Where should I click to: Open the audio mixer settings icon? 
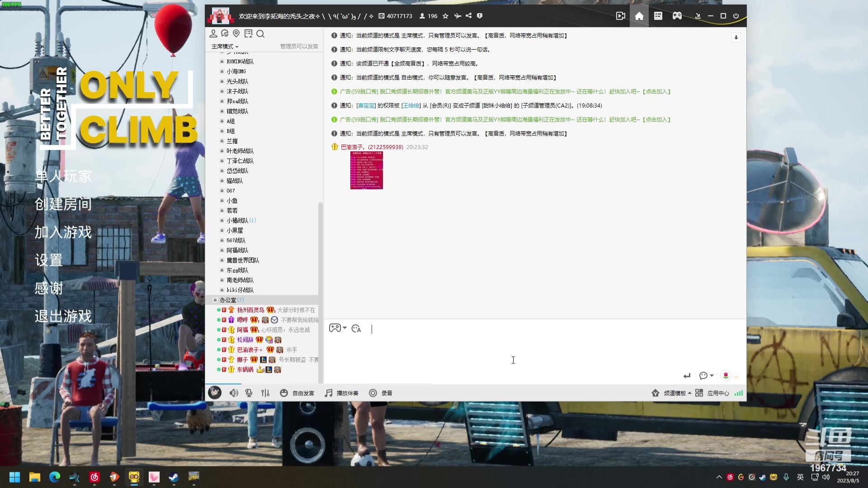click(265, 393)
